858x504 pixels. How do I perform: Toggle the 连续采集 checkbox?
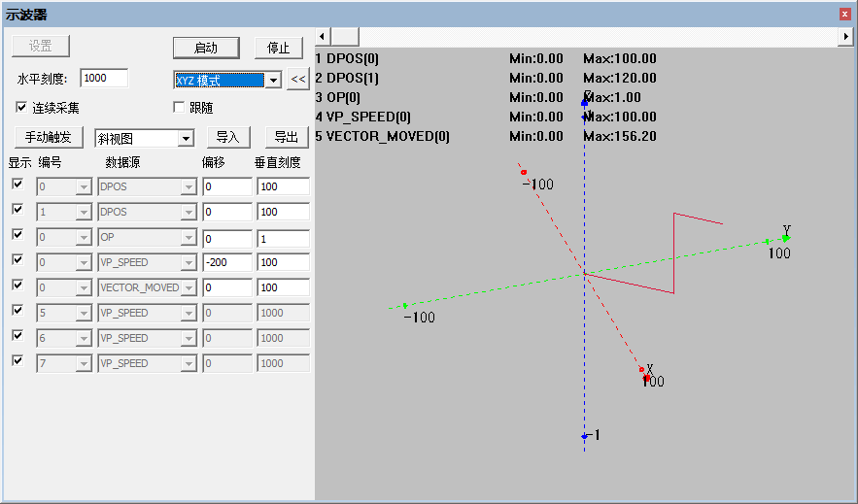click(21, 107)
